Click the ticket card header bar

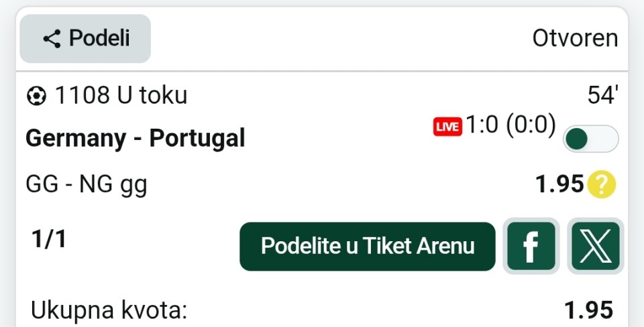[322, 39]
